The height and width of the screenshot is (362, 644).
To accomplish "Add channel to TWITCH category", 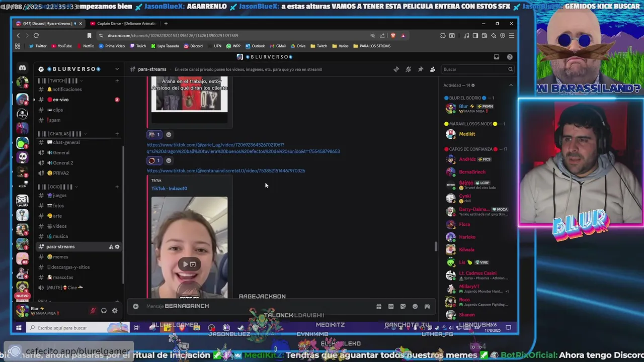I will [x=117, y=80].
